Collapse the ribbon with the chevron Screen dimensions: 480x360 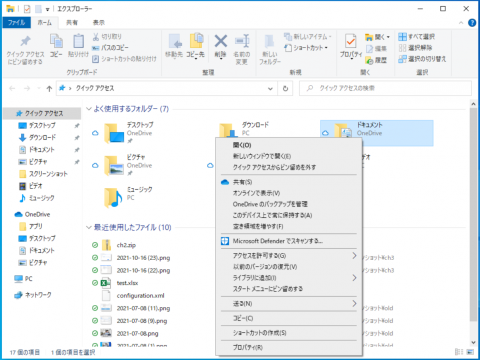[x=461, y=23]
